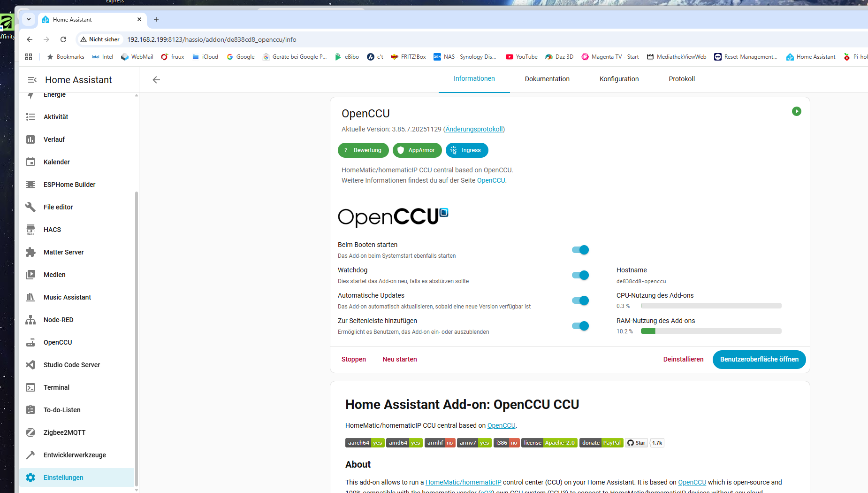The height and width of the screenshot is (493, 868).
Task: Open the Terminal sidebar icon
Action: point(30,387)
